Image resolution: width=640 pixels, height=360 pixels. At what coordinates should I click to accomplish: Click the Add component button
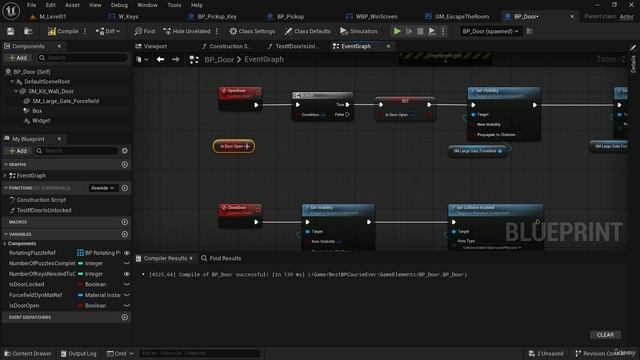pyautogui.click(x=18, y=58)
